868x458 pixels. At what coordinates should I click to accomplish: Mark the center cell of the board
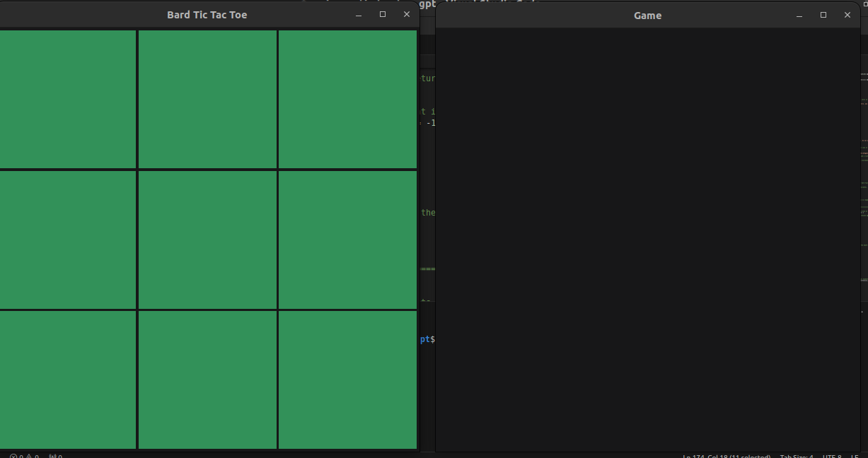coord(207,240)
